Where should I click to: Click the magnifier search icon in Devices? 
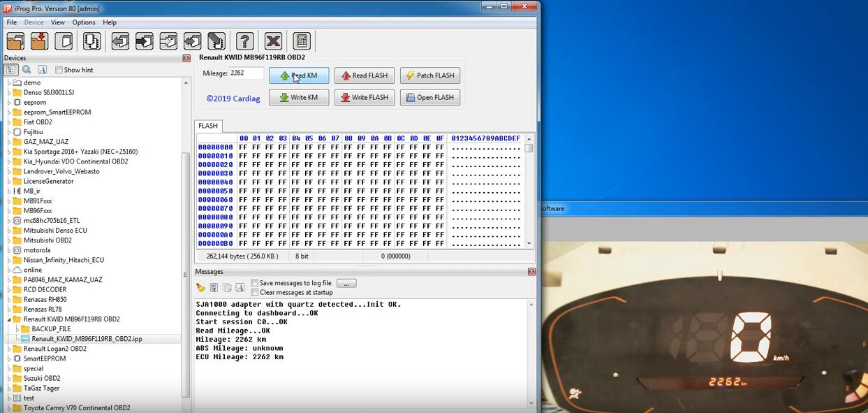(x=27, y=70)
